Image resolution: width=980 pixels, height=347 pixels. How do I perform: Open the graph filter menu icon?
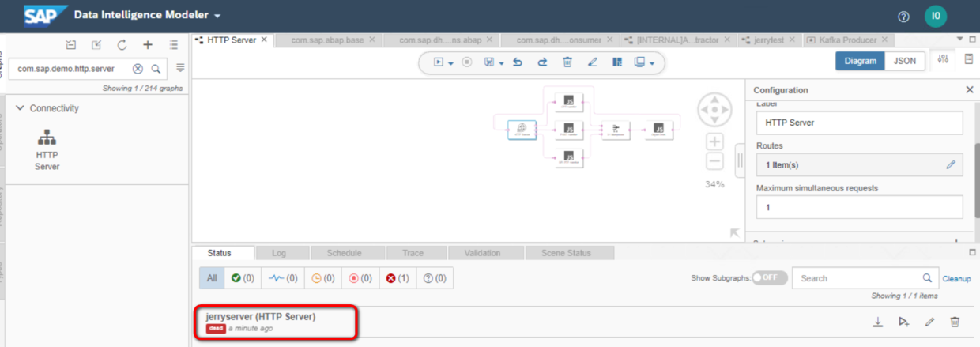tap(180, 68)
